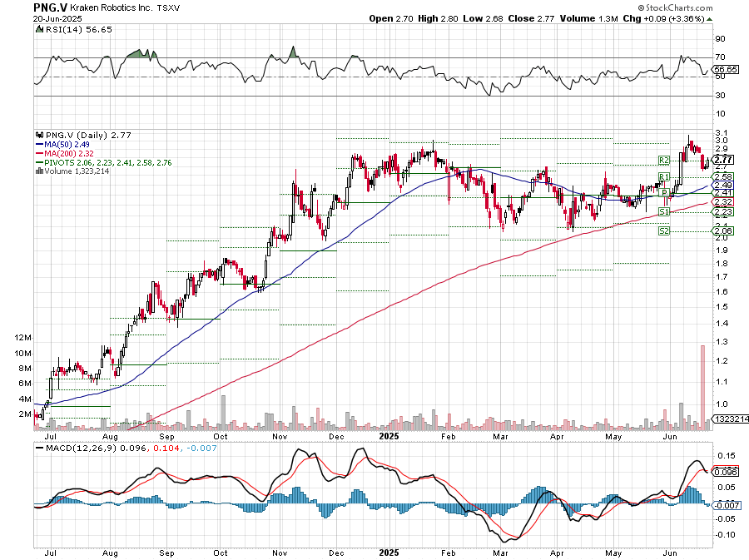Click the 0.096 tag on MACD right axis
The width and height of the screenshot is (749, 560).
click(726, 472)
